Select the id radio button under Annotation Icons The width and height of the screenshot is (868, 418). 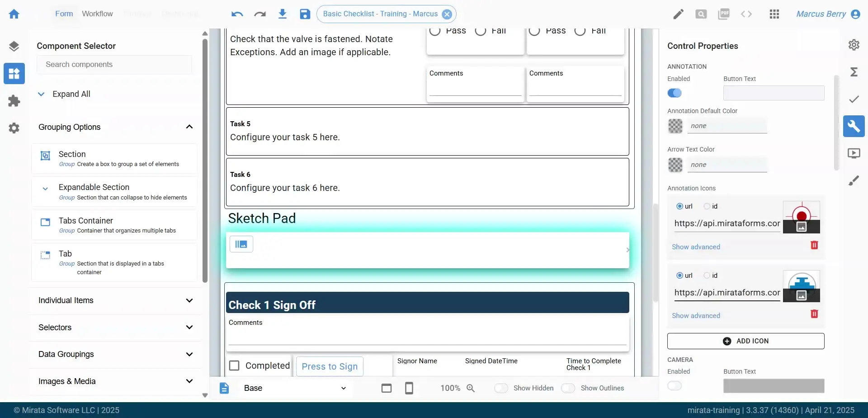[708, 206]
